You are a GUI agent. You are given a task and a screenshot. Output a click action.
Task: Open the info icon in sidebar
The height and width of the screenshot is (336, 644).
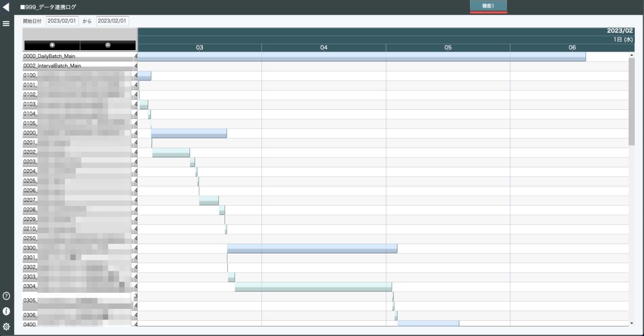click(6, 311)
